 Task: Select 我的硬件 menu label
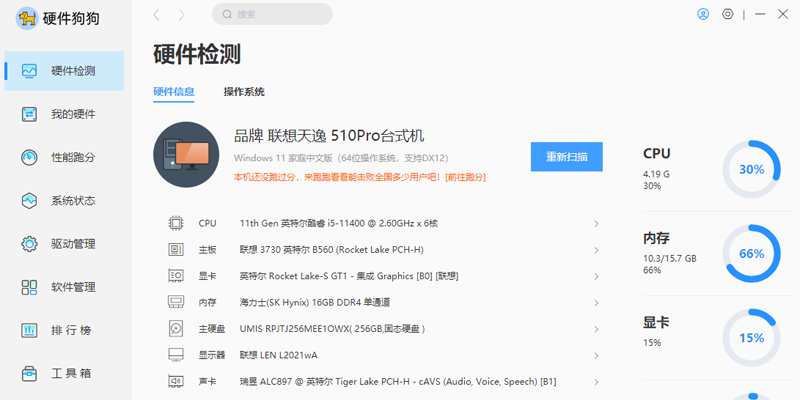73,114
